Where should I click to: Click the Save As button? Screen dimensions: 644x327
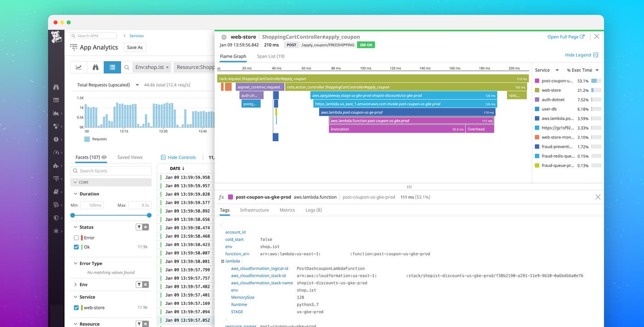coord(134,47)
